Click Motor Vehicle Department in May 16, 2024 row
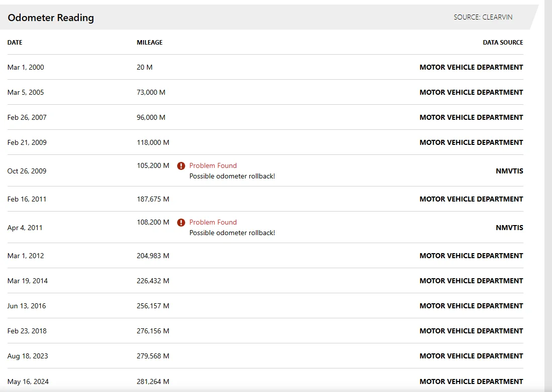Image resolution: width=552 pixels, height=392 pixels. (x=471, y=381)
